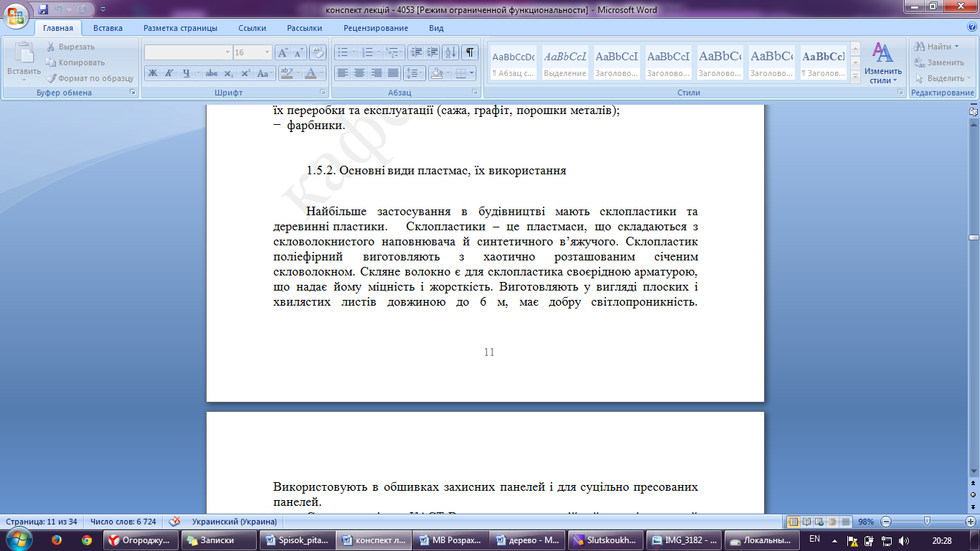Click the Bold (Ж) formatting icon
This screenshot has height=551, width=980.
coord(152,73)
